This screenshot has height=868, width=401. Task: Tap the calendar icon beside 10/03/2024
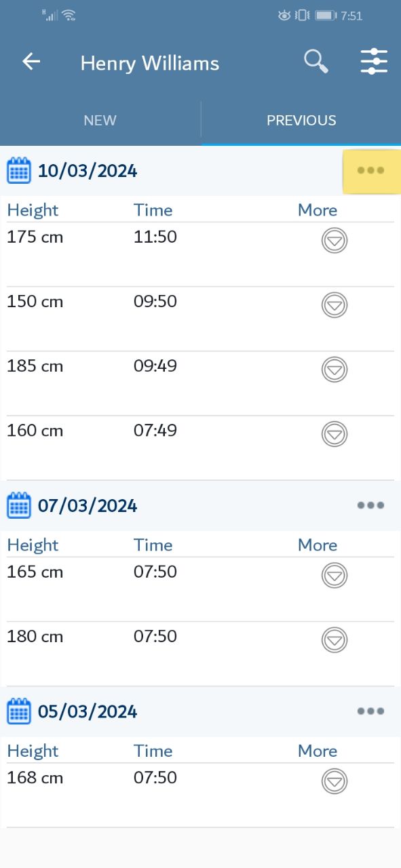pos(19,170)
